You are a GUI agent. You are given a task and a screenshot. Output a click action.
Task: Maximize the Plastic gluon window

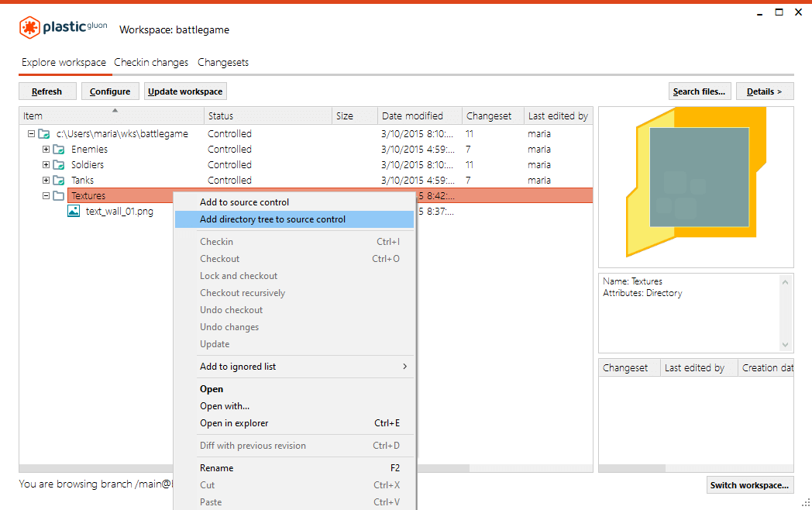click(779, 12)
